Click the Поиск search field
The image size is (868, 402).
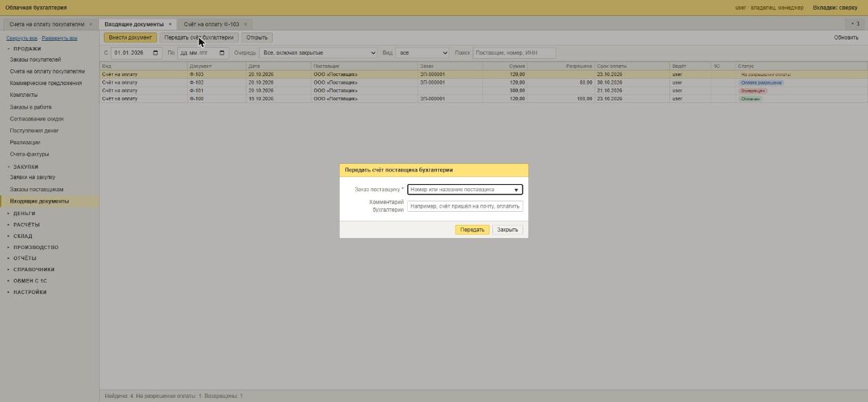click(514, 53)
